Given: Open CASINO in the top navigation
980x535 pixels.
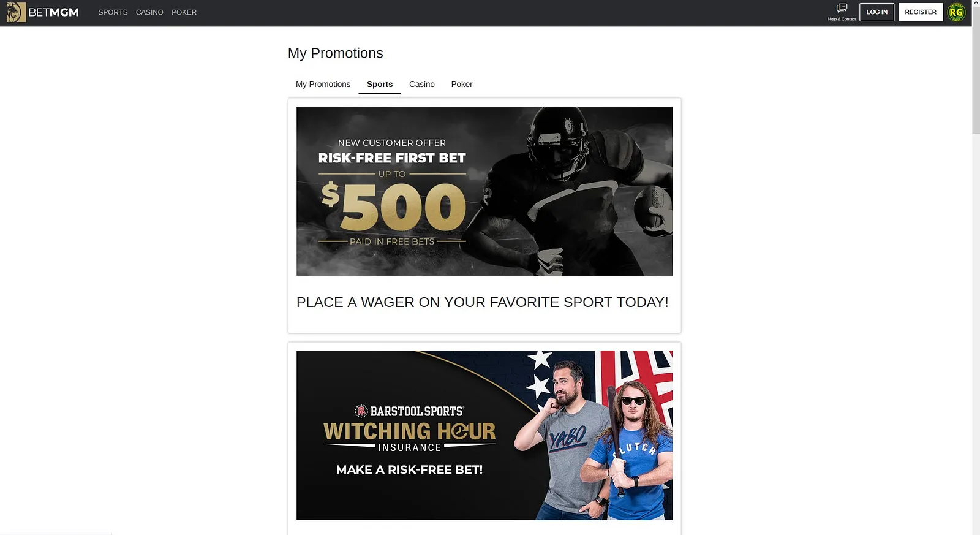Looking at the screenshot, I should click(x=149, y=12).
